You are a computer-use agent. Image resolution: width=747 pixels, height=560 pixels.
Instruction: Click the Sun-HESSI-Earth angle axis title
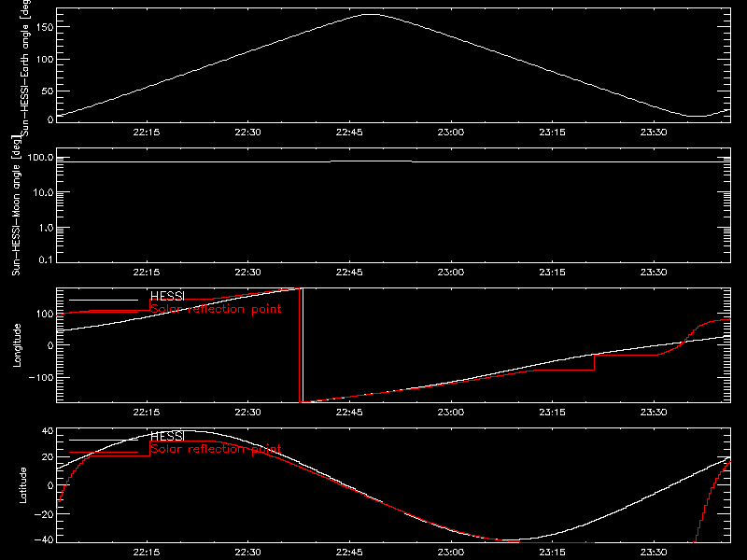25,67
